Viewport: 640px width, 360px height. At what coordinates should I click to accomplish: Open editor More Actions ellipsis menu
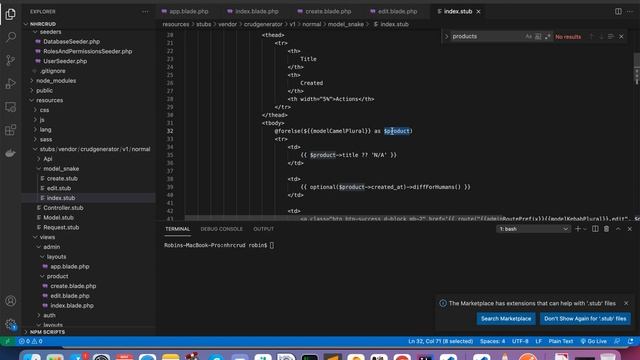click(x=630, y=11)
